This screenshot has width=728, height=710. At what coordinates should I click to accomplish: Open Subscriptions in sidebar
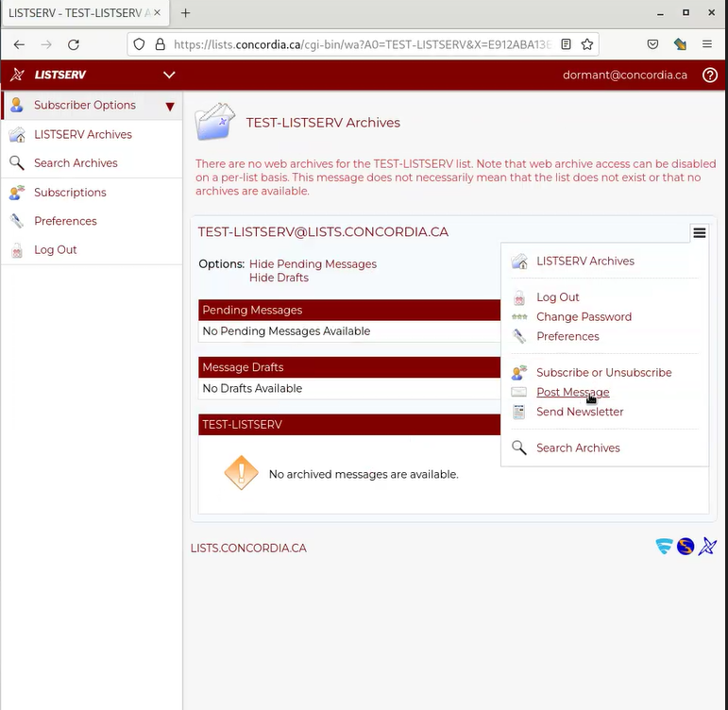pos(70,193)
